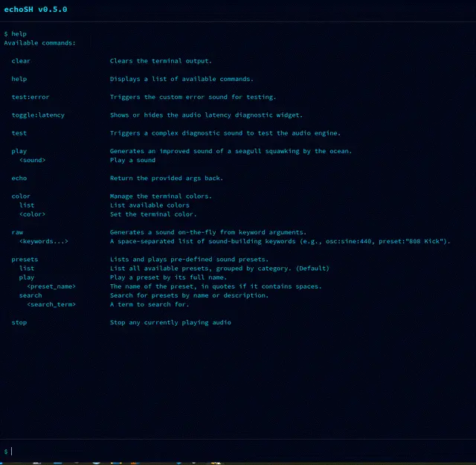
Task: Click the 'toggle:latency' command name
Action: [38, 115]
